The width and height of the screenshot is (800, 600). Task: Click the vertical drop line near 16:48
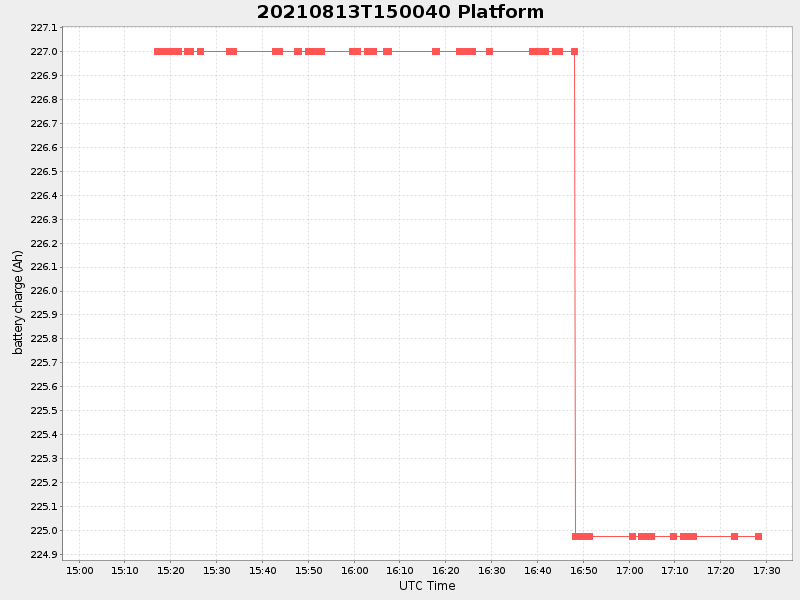tap(575, 294)
